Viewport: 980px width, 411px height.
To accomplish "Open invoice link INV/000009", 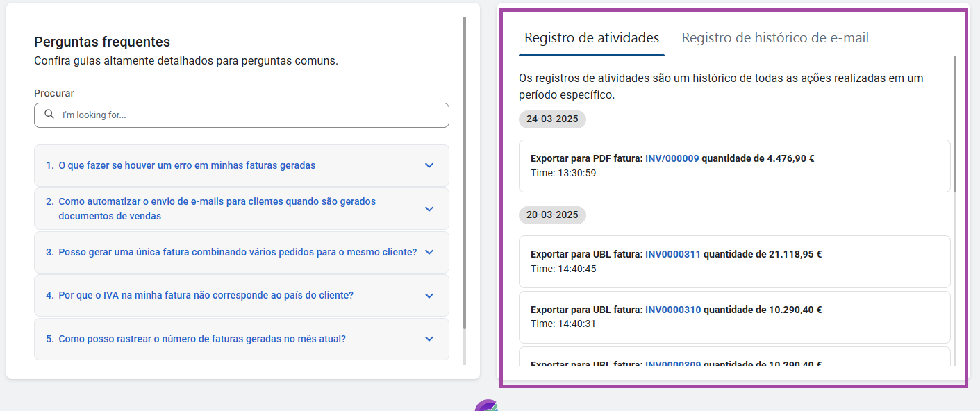I will [672, 158].
